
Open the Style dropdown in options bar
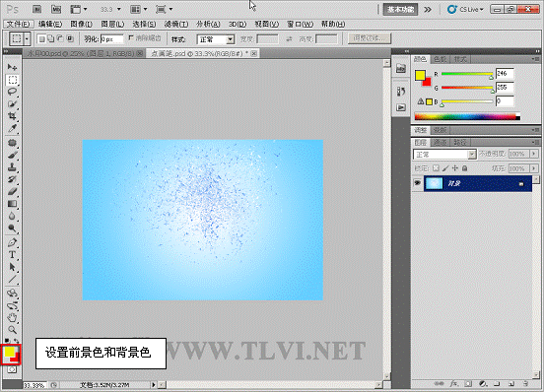click(216, 39)
